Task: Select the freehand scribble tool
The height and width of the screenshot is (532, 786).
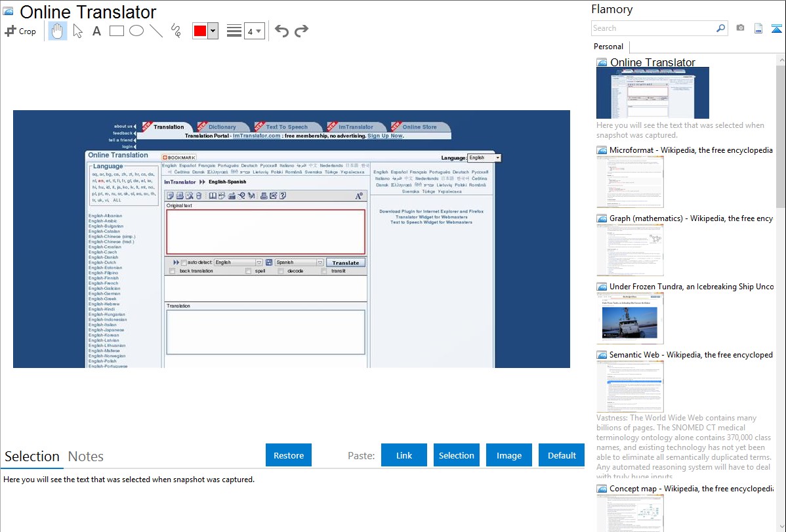Action: click(176, 31)
